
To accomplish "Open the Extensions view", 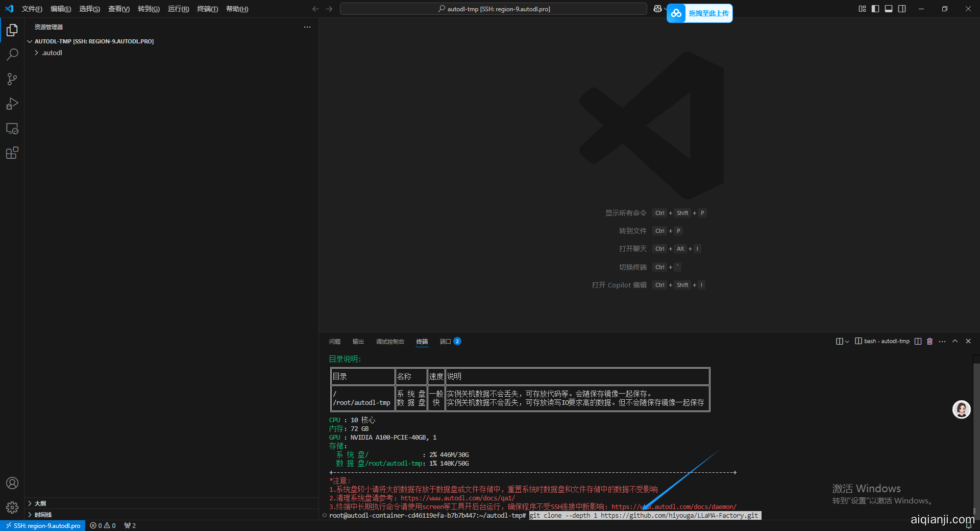I will pos(12,153).
